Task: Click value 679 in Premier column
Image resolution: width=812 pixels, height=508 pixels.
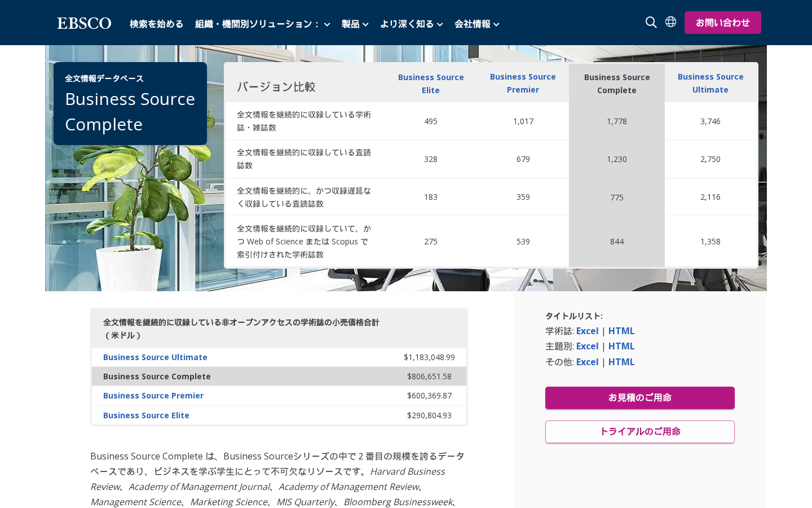Action: tap(523, 159)
